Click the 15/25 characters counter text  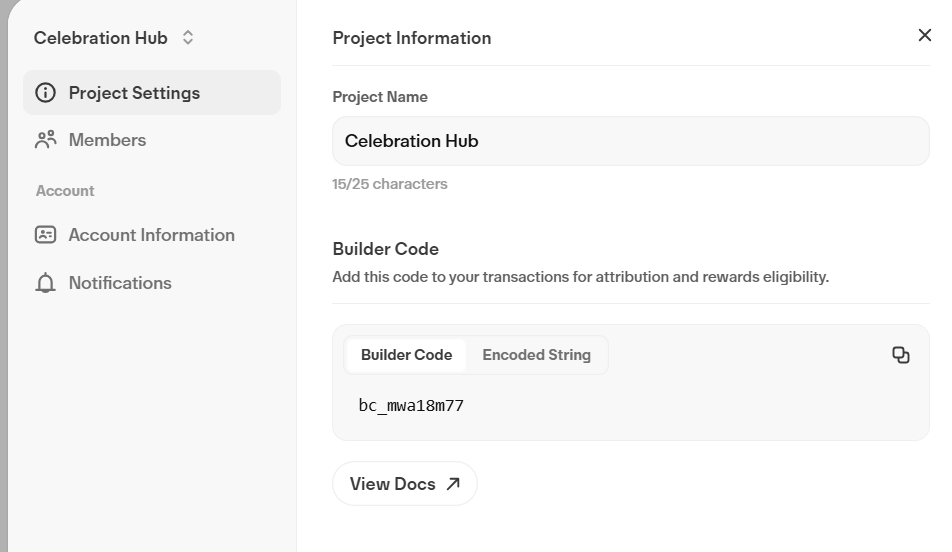click(390, 184)
